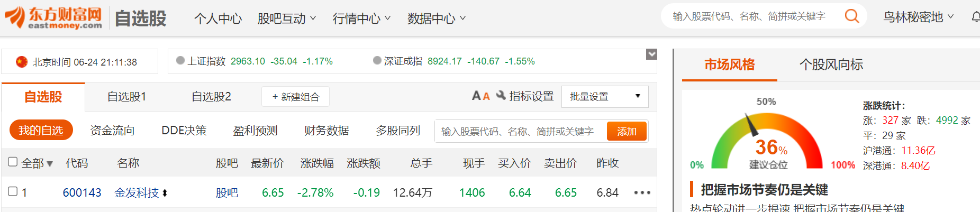Click the grey dot before 深证成指
The width and height of the screenshot is (980, 212).
(x=377, y=60)
